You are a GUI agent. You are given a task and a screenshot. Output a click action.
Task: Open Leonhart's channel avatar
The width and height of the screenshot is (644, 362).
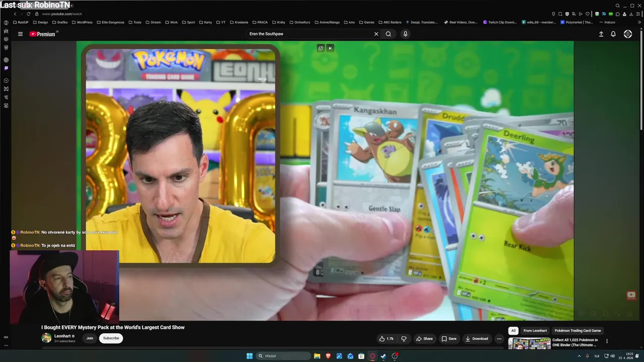pos(46,338)
